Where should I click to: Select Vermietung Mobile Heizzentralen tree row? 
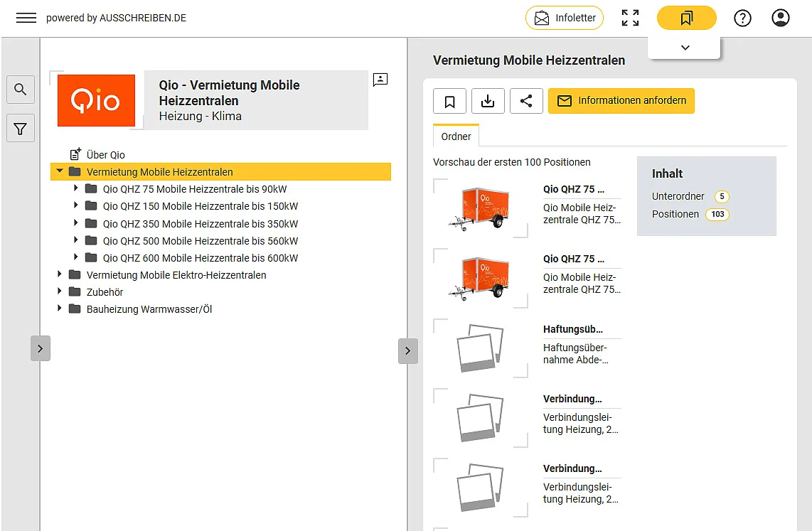[x=220, y=172]
